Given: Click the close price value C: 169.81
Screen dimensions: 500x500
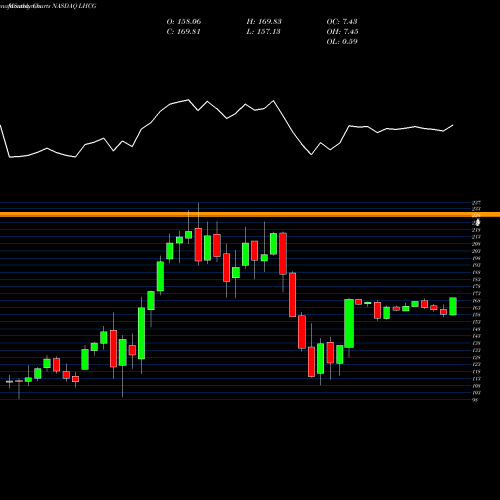Looking at the screenshot, I should coord(183,32).
